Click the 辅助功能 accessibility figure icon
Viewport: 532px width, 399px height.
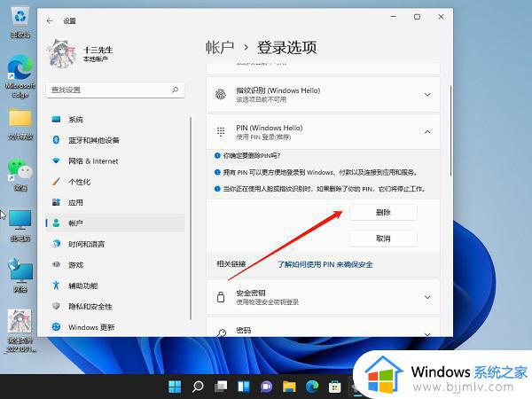pos(57,286)
